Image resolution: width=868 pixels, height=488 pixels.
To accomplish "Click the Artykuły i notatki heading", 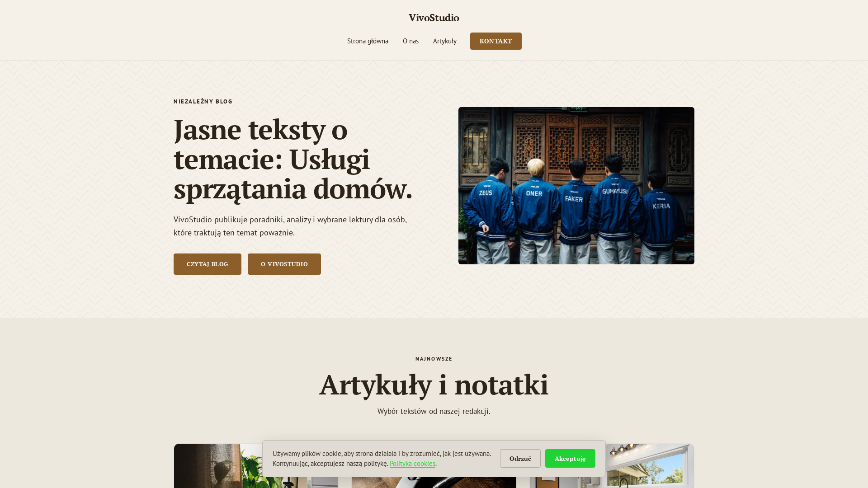I will [x=434, y=385].
